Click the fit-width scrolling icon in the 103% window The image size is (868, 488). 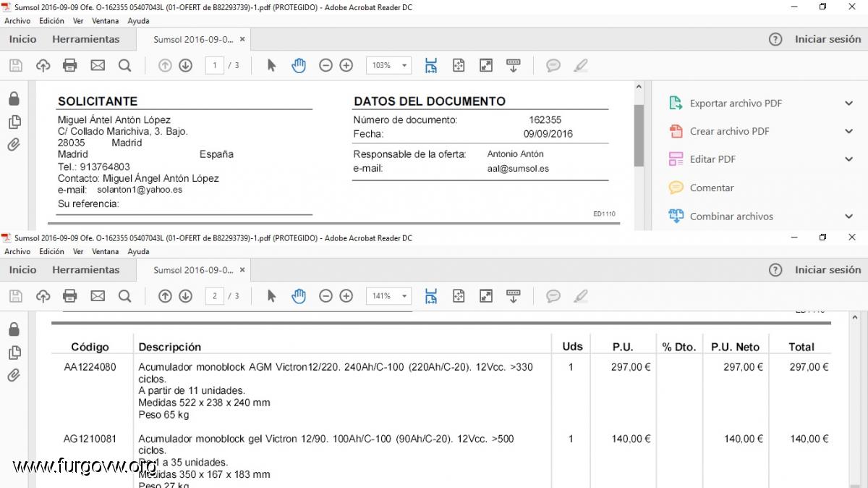pyautogui.click(x=431, y=66)
